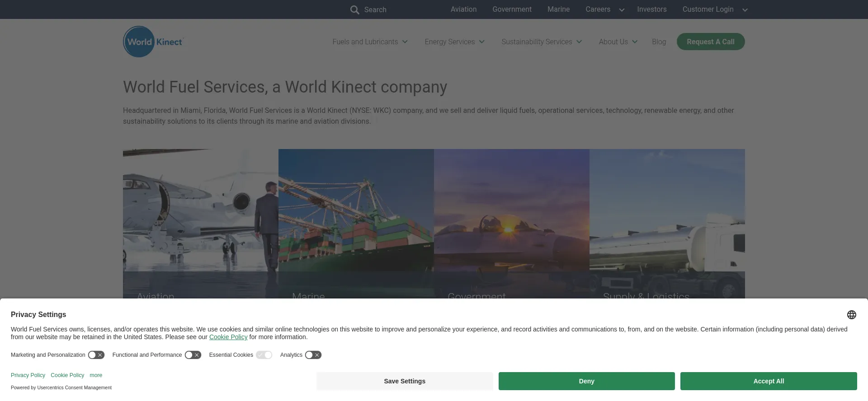The image size is (868, 401).
Task: Go to Marine in top bar
Action: (558, 9)
